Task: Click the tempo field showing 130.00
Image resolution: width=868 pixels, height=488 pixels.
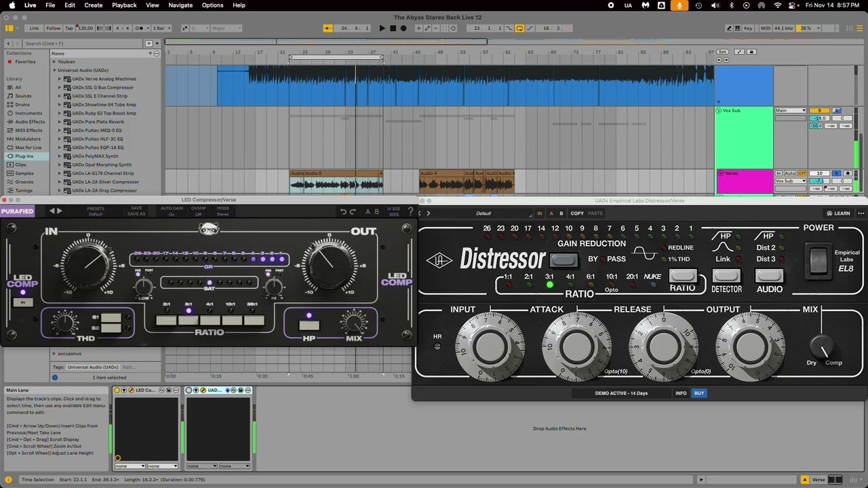Action: 85,28
